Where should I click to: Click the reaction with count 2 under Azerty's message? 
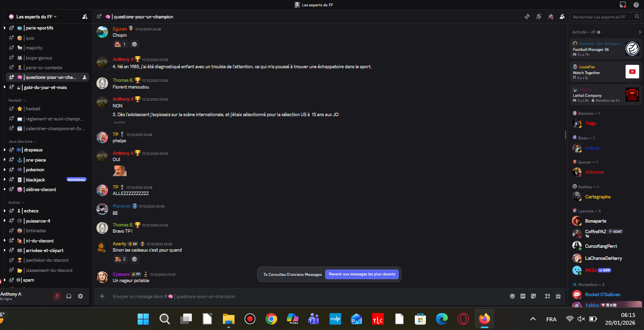tap(120, 259)
